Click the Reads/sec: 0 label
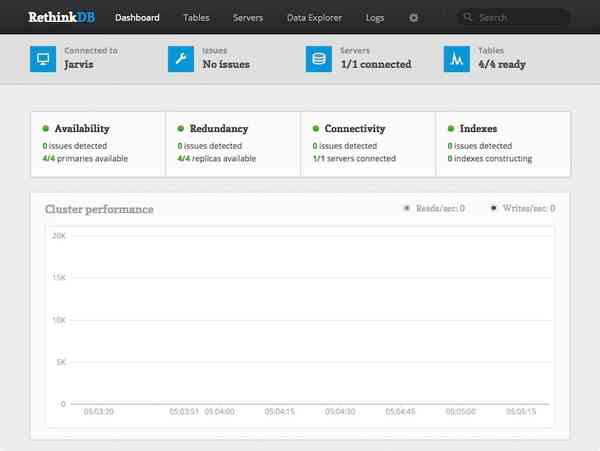Image resolution: width=600 pixels, height=451 pixels. tap(440, 208)
